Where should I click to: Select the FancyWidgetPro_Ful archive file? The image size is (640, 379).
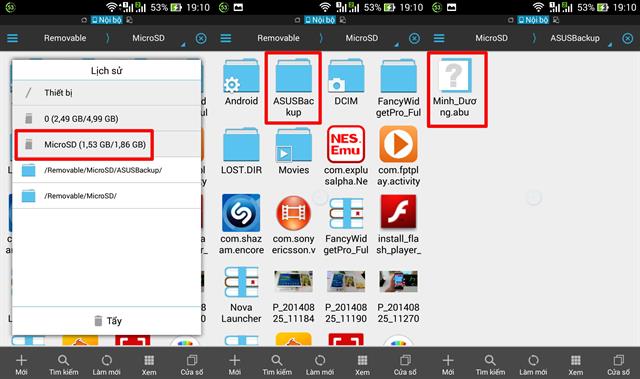pyautogui.click(x=346, y=225)
